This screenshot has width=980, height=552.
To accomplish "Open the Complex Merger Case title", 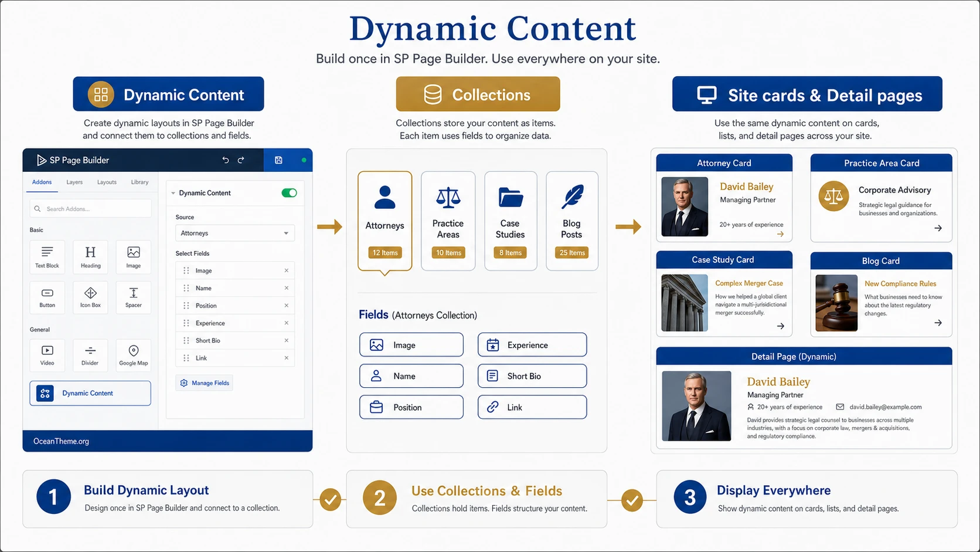I will pyautogui.click(x=749, y=283).
